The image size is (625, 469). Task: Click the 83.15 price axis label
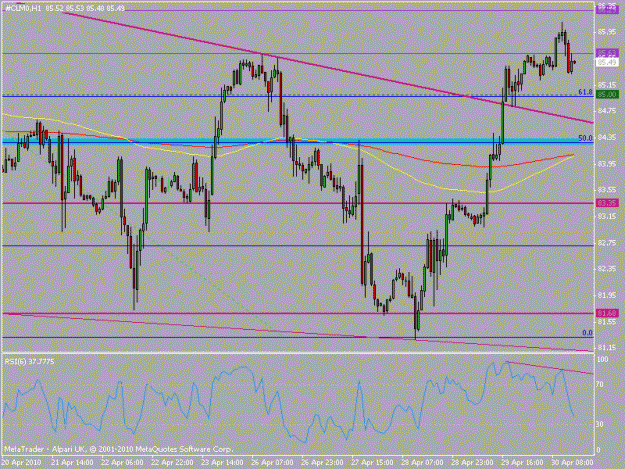607,216
